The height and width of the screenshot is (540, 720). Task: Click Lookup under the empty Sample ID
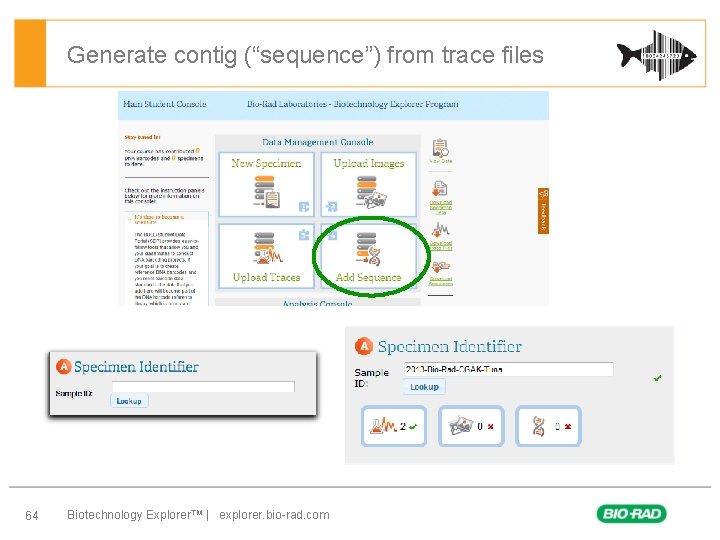pyautogui.click(x=129, y=401)
